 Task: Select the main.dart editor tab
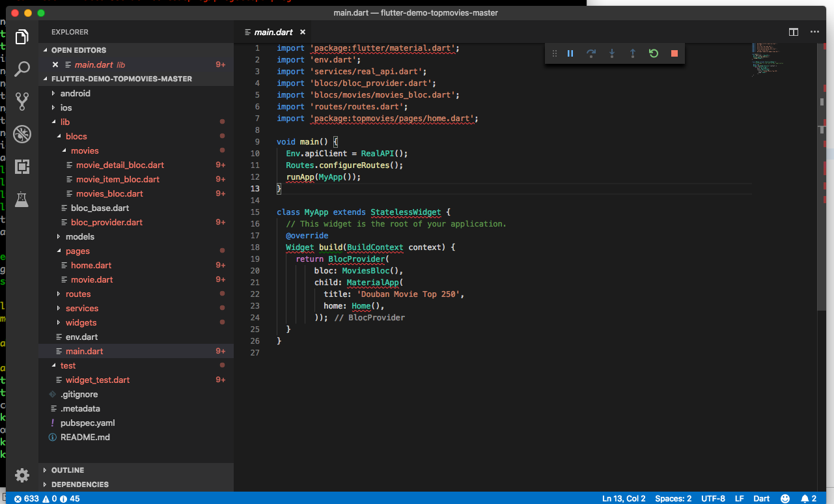pos(273,32)
